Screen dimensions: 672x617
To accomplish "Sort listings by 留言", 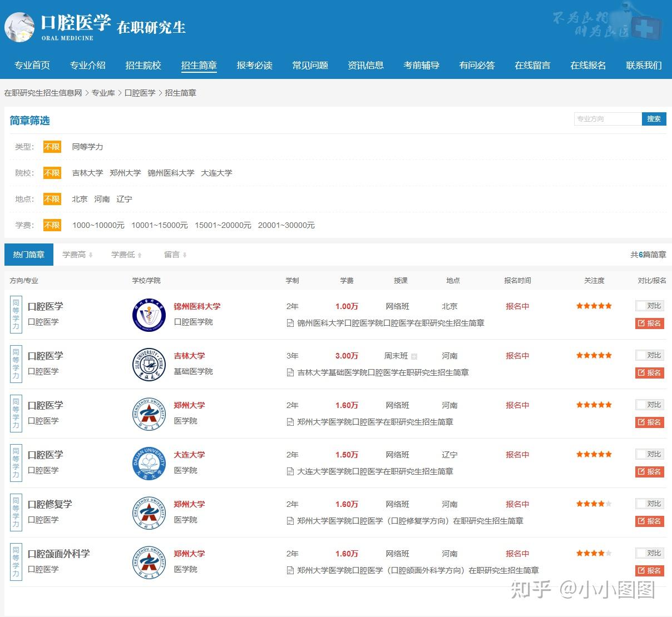I will tap(175, 255).
